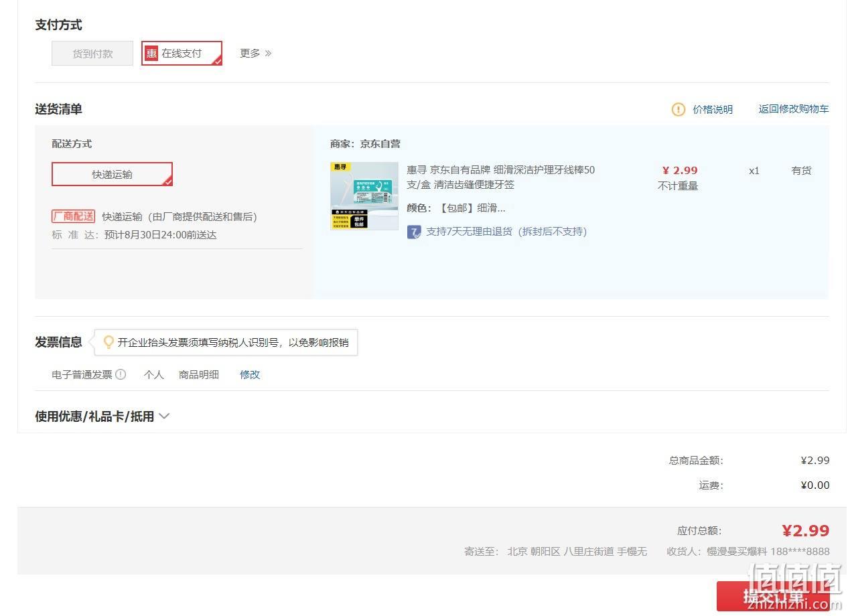The width and height of the screenshot is (848, 616).
Task: Select 在线支付 payment option
Action: point(182,54)
